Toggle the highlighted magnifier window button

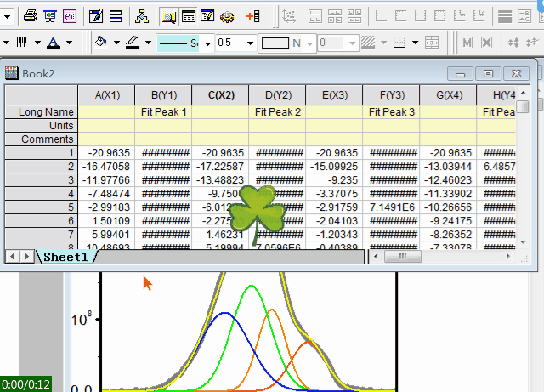pyautogui.click(x=168, y=15)
